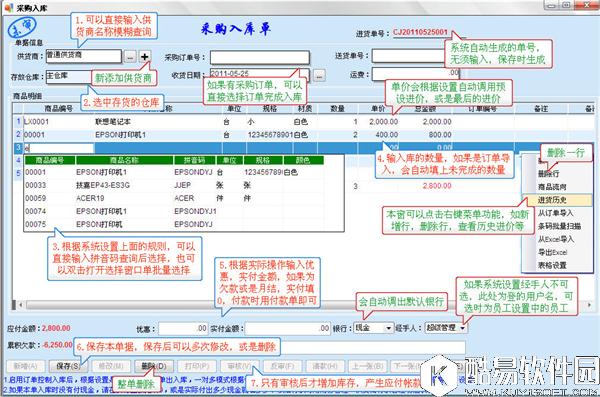Click the 商品名称 green header in lookup list
The width and height of the screenshot is (600, 397).
click(124, 160)
